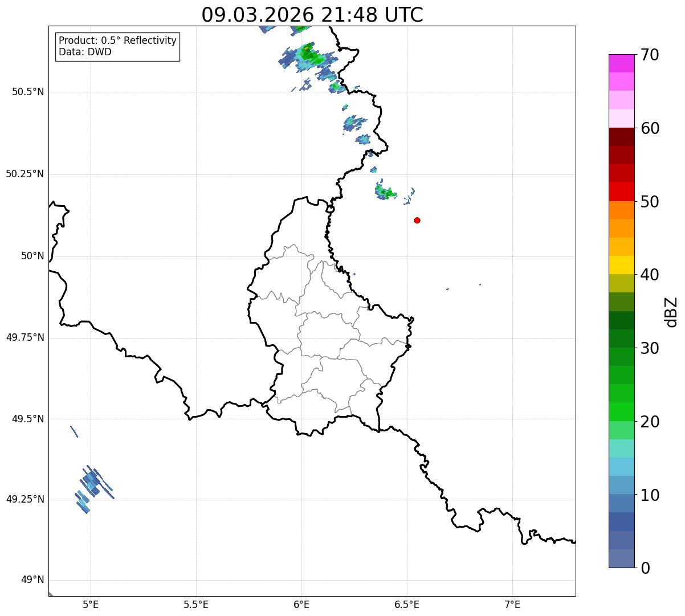
Task: Click the red station marker dot
Action: coord(417,220)
